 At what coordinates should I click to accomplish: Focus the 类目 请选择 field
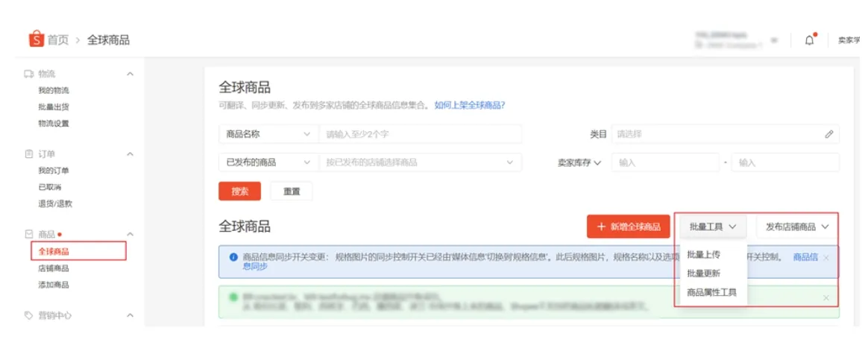[725, 134]
